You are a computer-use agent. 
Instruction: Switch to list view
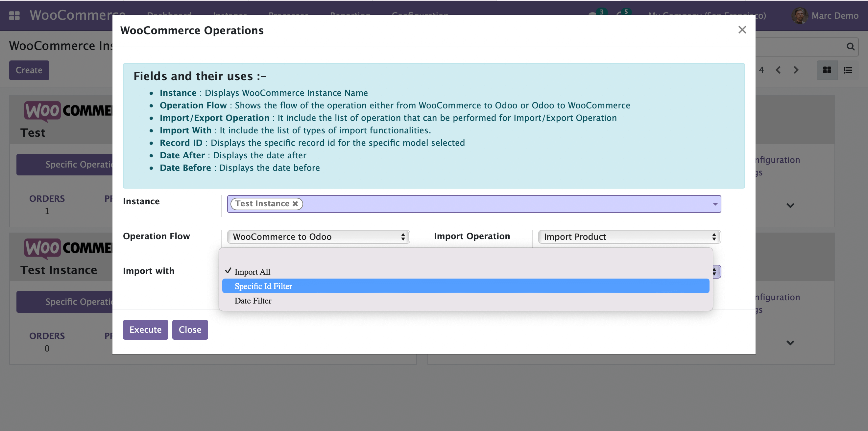pyautogui.click(x=848, y=70)
